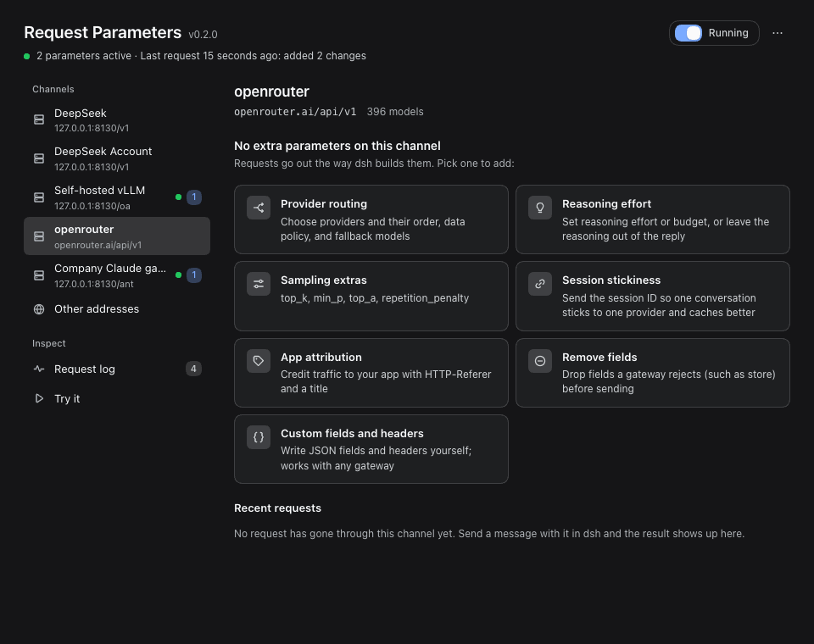Click the Request log badge showing 4
The image size is (814, 644).
pyautogui.click(x=193, y=369)
